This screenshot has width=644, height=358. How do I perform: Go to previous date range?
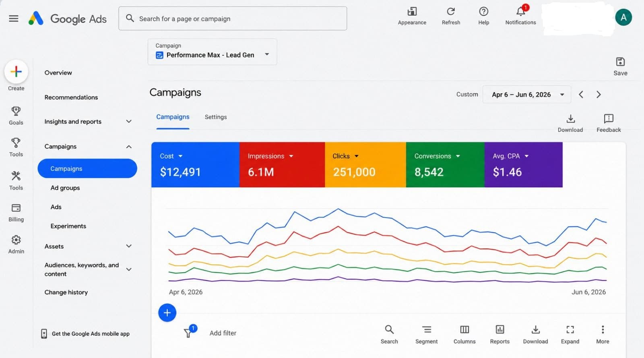(x=581, y=95)
